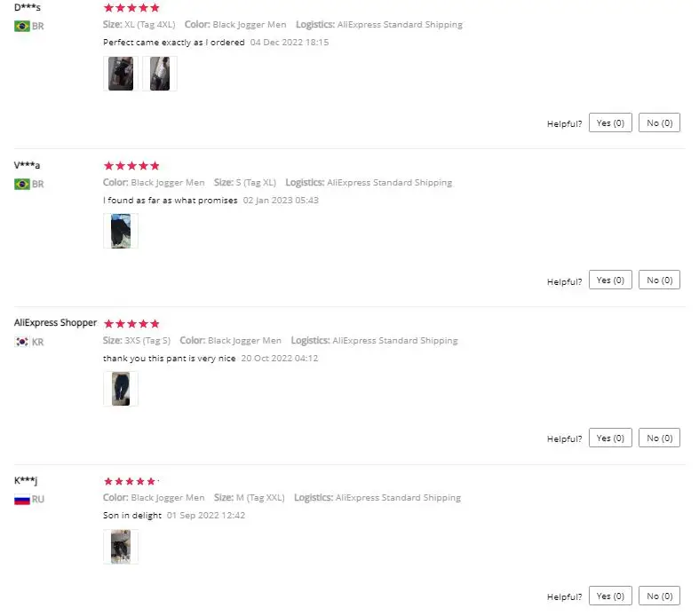Vote Yes on AliExpress Shopper's review

point(610,438)
